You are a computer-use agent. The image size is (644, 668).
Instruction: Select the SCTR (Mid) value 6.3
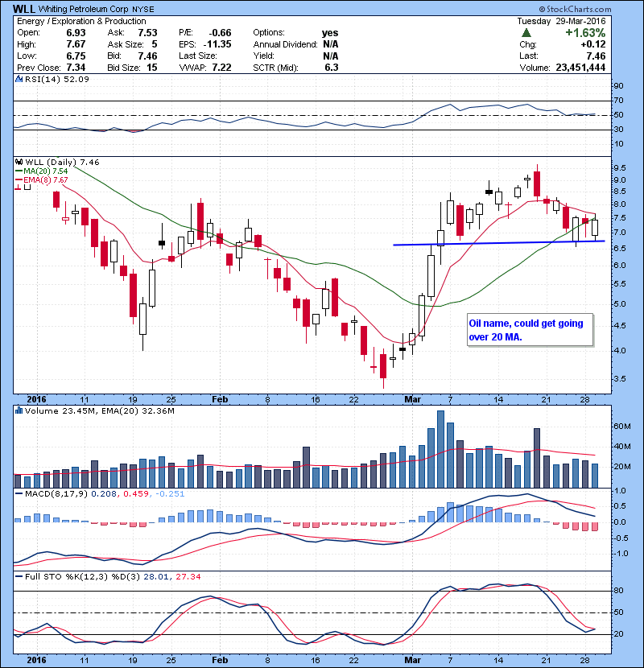331,68
